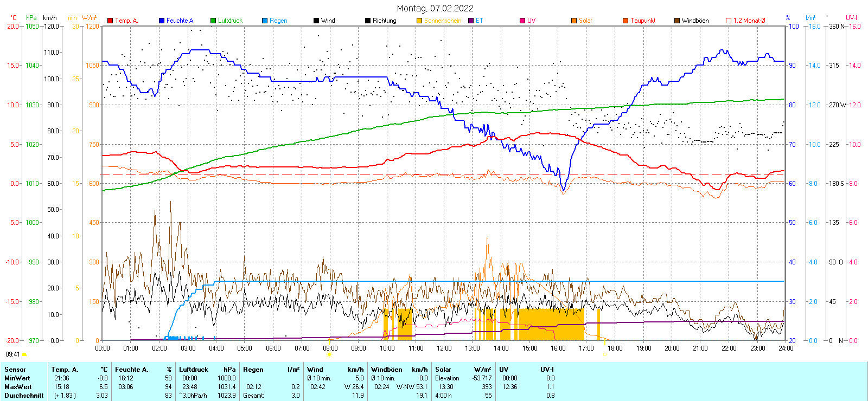Click the Windböen column header in table
868x401 pixels.
pyautogui.click(x=387, y=370)
